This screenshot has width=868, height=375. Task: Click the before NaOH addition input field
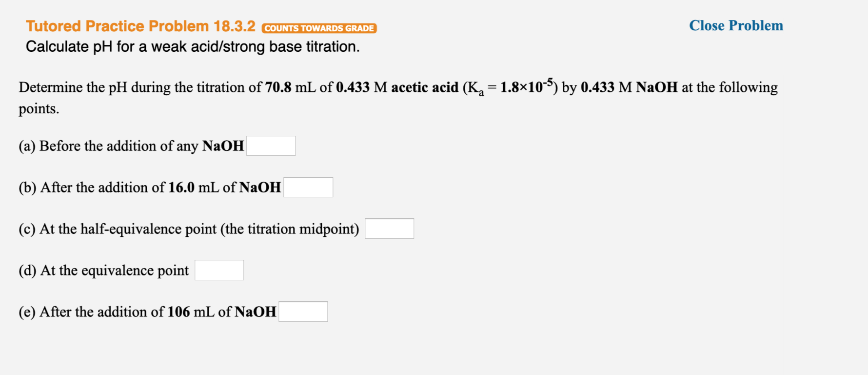[271, 145]
